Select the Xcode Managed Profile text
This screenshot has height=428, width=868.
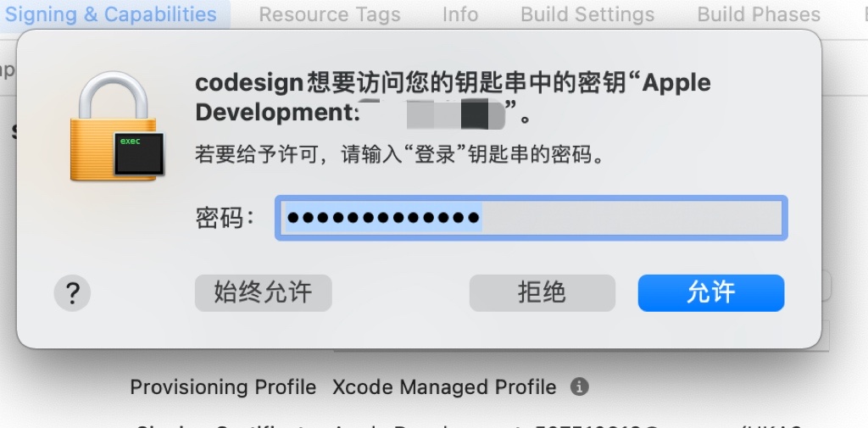(444, 387)
